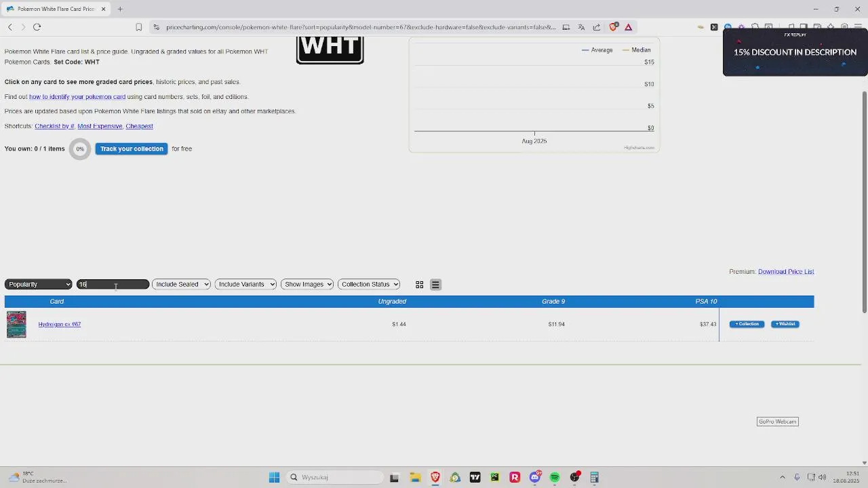This screenshot has height=488, width=868.
Task: Click Hydreigon ex card thumbnail
Action: pos(16,325)
